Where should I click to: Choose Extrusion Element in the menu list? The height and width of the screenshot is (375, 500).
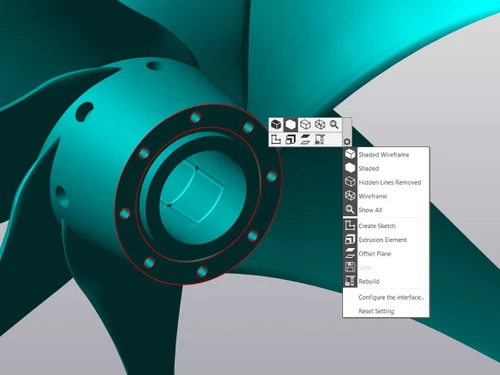pyautogui.click(x=386, y=240)
